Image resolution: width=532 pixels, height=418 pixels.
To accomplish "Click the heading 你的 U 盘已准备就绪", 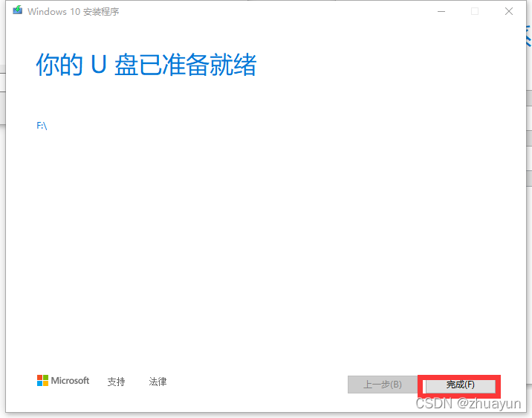I will pos(146,64).
